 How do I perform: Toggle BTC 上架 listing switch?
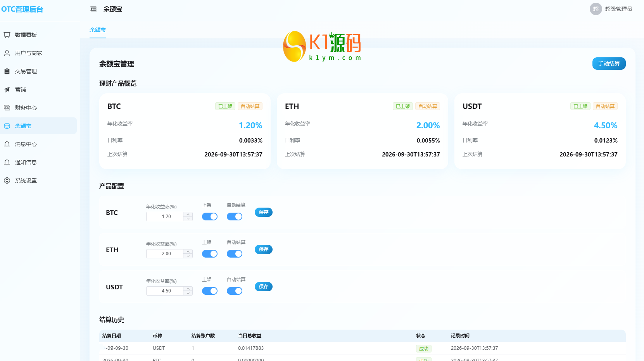pos(210,217)
